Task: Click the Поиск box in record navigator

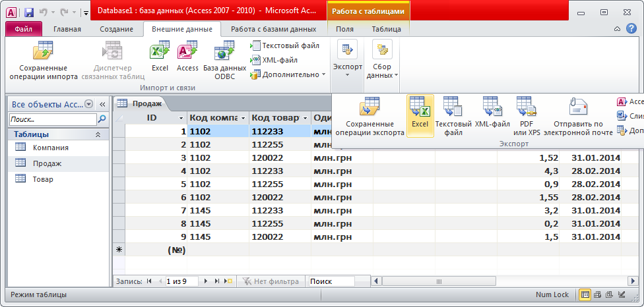Action: tap(331, 281)
